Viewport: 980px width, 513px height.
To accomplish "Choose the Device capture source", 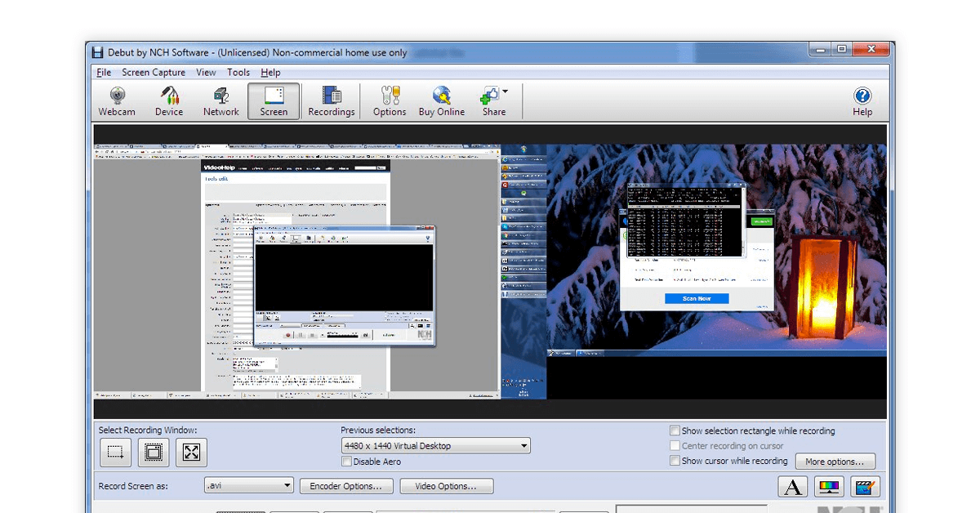I will tap(169, 101).
